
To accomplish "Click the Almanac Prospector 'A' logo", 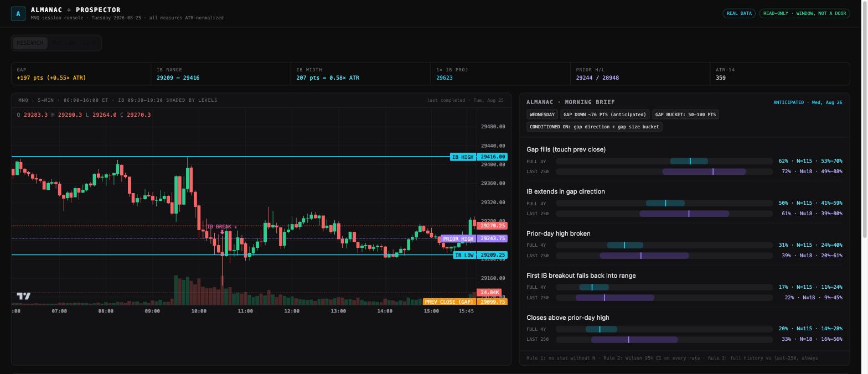I will coord(18,14).
